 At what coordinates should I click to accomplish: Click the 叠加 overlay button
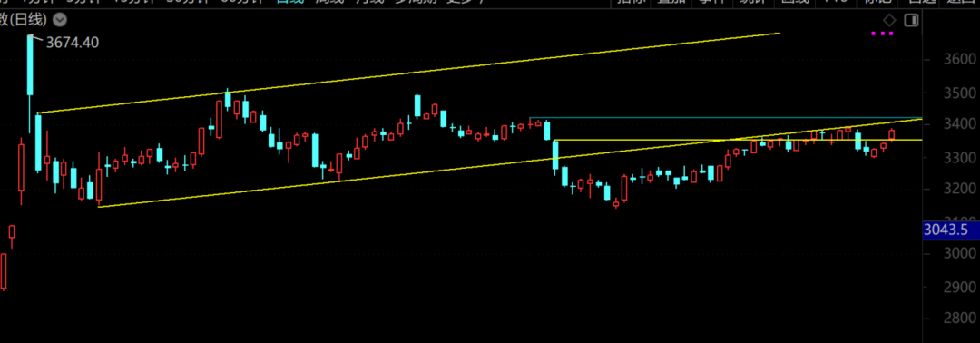point(671,2)
